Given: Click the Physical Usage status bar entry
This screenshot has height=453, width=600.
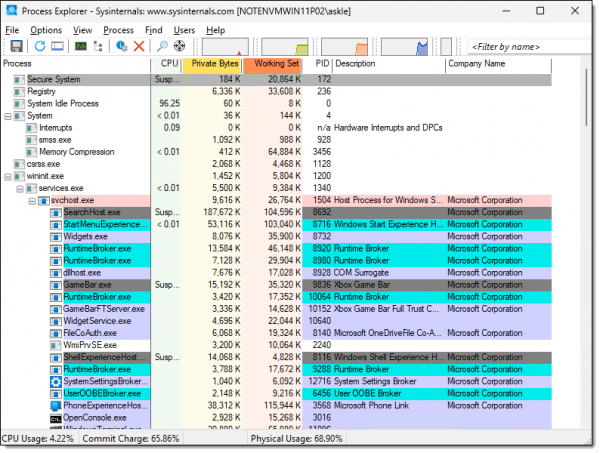Looking at the screenshot, I should click(x=297, y=439).
